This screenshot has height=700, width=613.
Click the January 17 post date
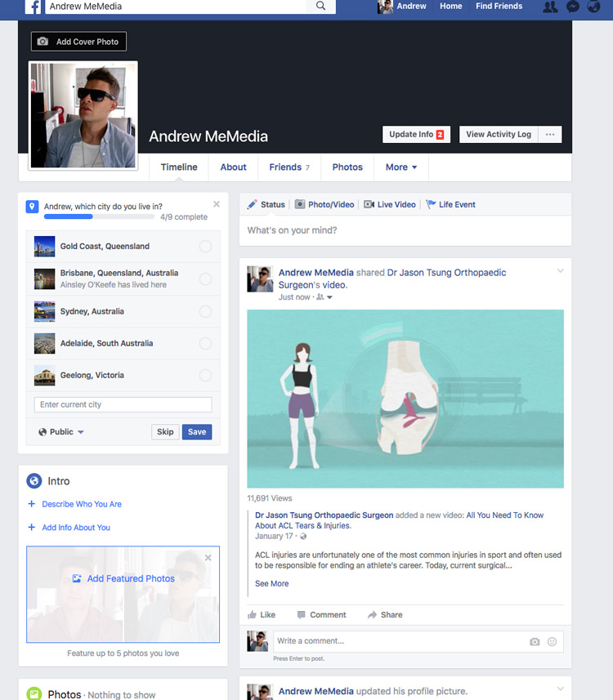(274, 536)
